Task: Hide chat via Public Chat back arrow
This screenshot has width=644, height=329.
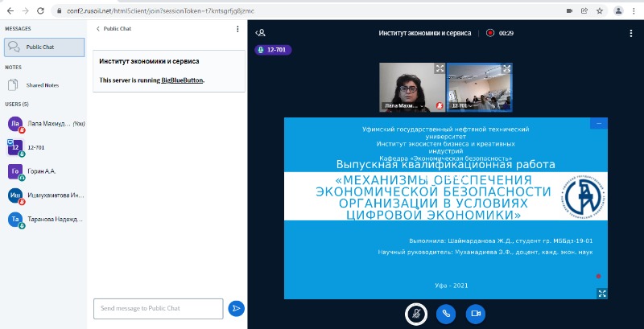Action: coord(98,28)
